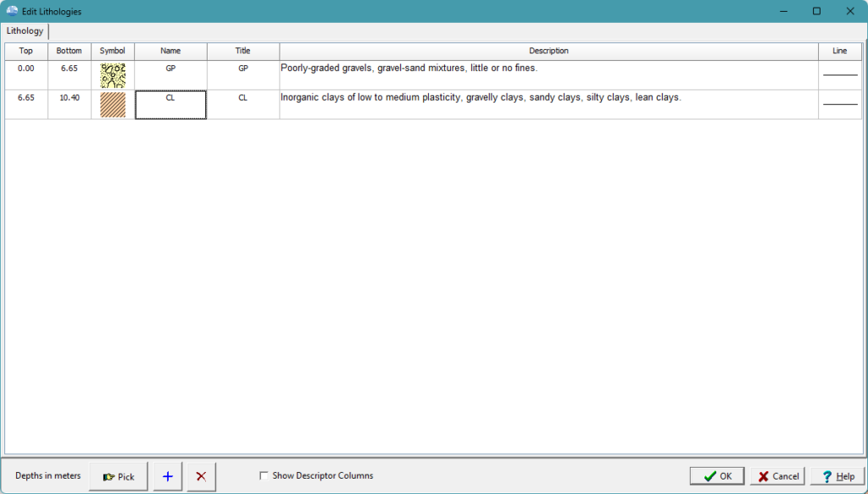Click the GP gravel pattern symbol
The height and width of the screenshot is (494, 868).
pos(112,75)
